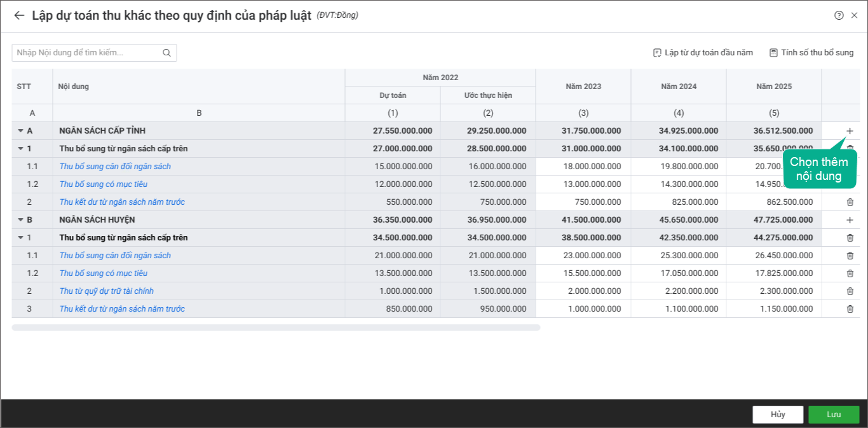Delete the last row Thu kết dư (row 3)
The image size is (868, 428).
[850, 309]
